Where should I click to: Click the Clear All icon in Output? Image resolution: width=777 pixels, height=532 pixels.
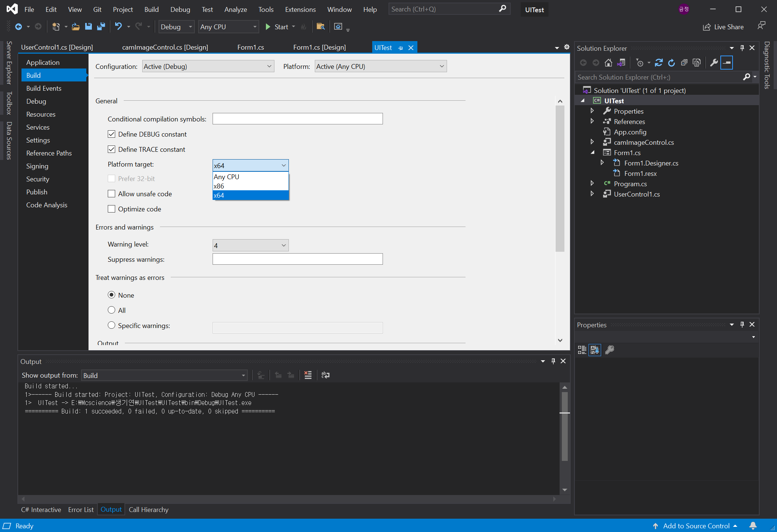pos(308,375)
